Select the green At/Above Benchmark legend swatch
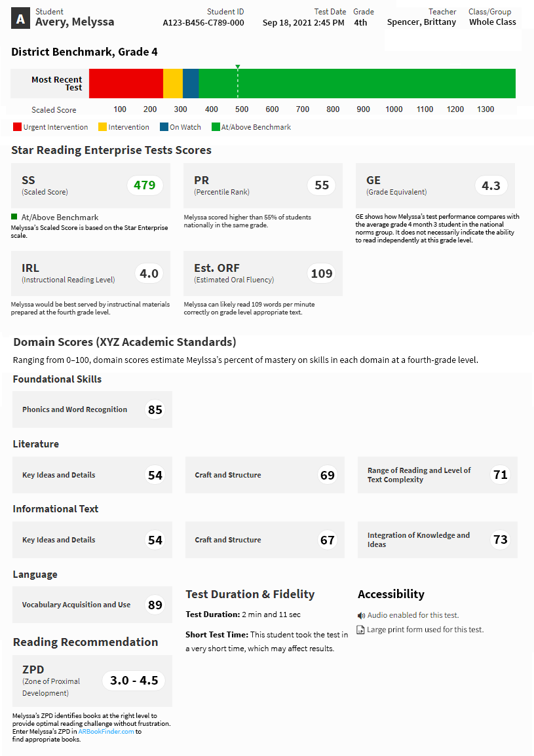 tap(216, 127)
